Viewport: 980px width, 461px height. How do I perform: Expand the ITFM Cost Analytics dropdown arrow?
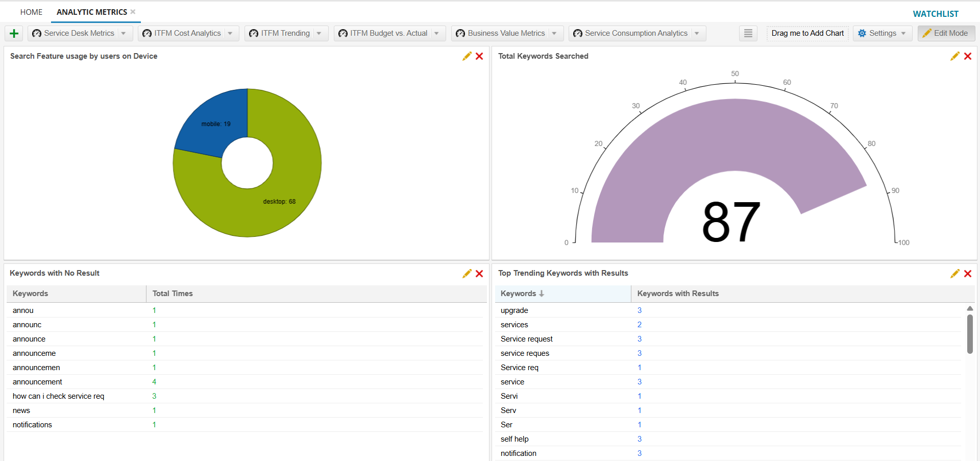coord(230,33)
